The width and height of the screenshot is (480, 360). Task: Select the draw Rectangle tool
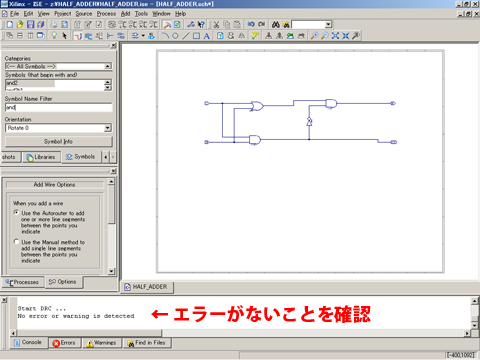tap(196, 36)
